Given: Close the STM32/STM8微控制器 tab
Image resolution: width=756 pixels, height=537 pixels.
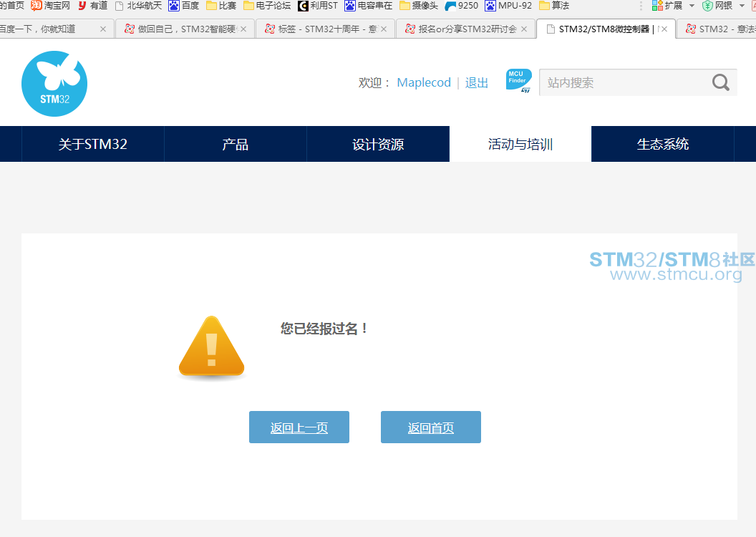Looking at the screenshot, I should pos(664,29).
